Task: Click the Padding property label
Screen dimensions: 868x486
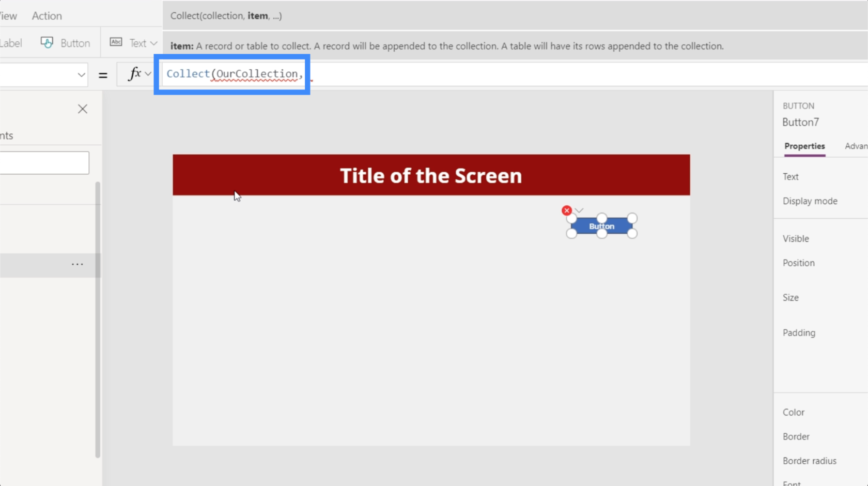Action: [799, 333]
